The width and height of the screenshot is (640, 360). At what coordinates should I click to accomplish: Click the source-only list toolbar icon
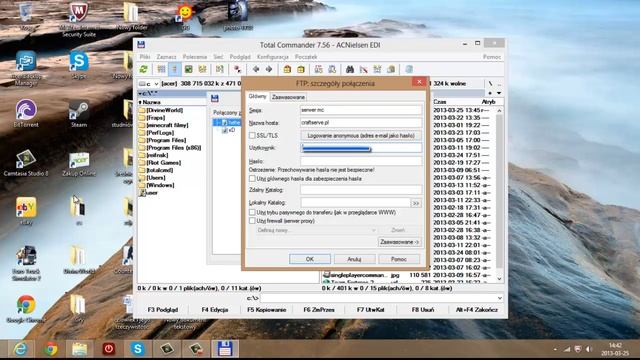[x=161, y=69]
